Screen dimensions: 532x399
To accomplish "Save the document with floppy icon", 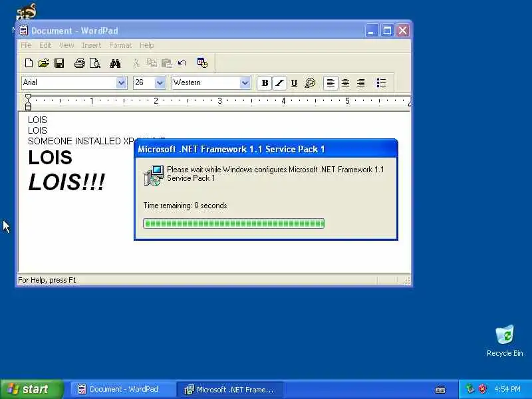I will point(59,63).
